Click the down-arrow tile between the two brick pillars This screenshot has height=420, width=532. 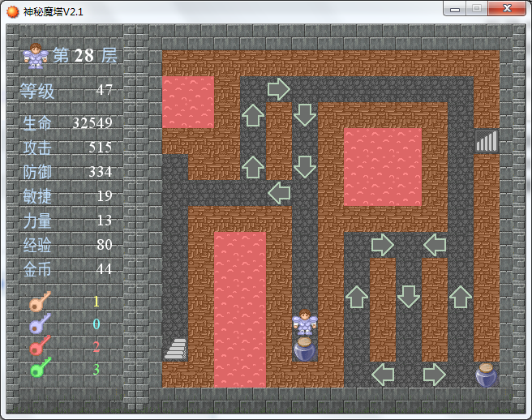coord(409,297)
